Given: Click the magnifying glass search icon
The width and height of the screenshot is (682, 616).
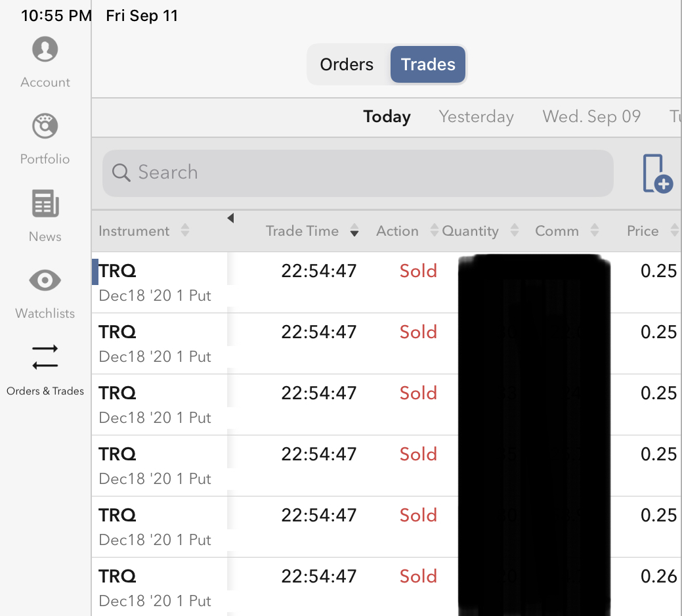Looking at the screenshot, I should tap(121, 173).
